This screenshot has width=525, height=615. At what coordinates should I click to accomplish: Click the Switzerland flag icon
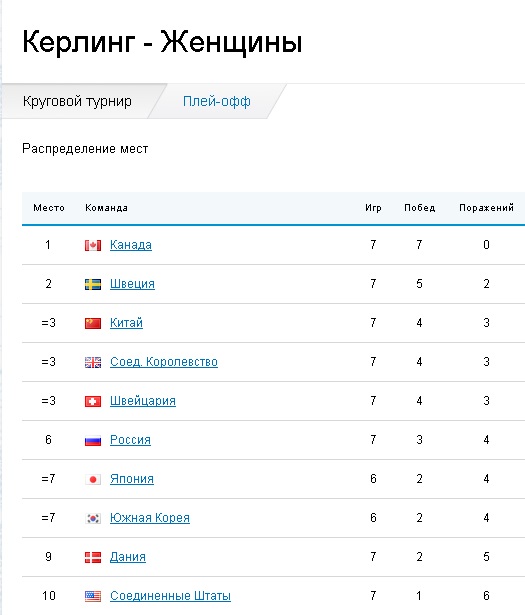(93, 401)
